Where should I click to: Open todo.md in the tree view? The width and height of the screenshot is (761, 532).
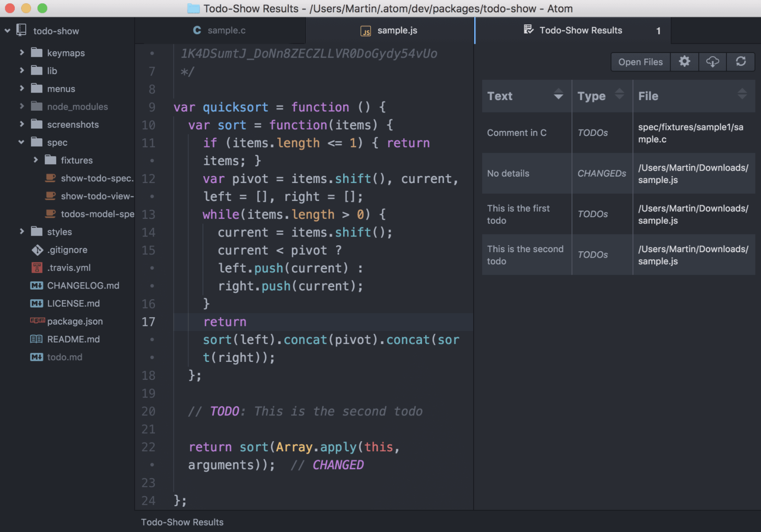tap(65, 357)
